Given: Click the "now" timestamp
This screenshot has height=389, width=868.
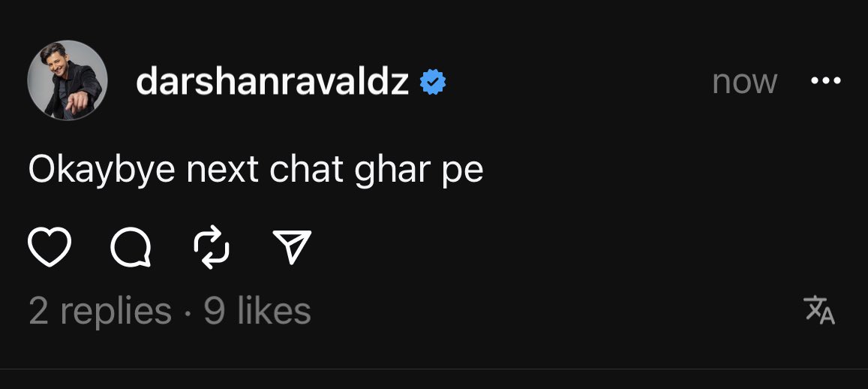Looking at the screenshot, I should [744, 83].
